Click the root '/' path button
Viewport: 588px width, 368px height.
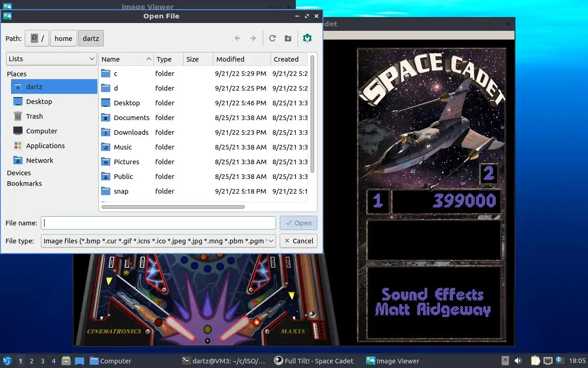coord(37,39)
